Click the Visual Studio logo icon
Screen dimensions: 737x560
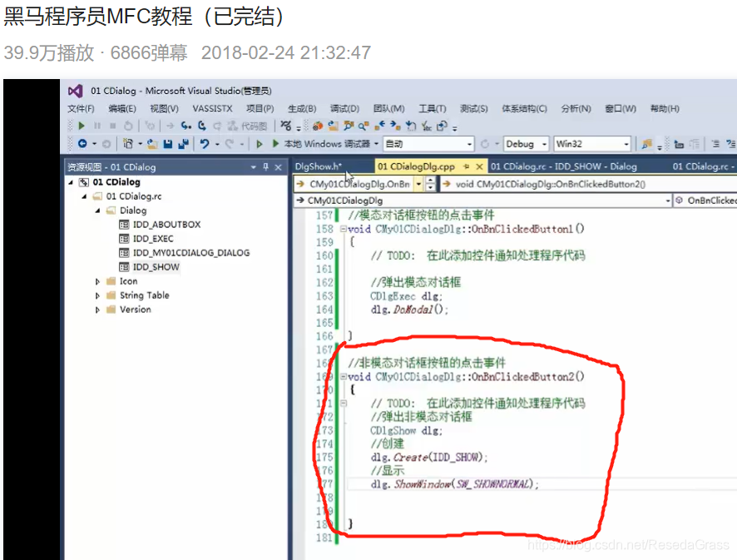[76, 91]
